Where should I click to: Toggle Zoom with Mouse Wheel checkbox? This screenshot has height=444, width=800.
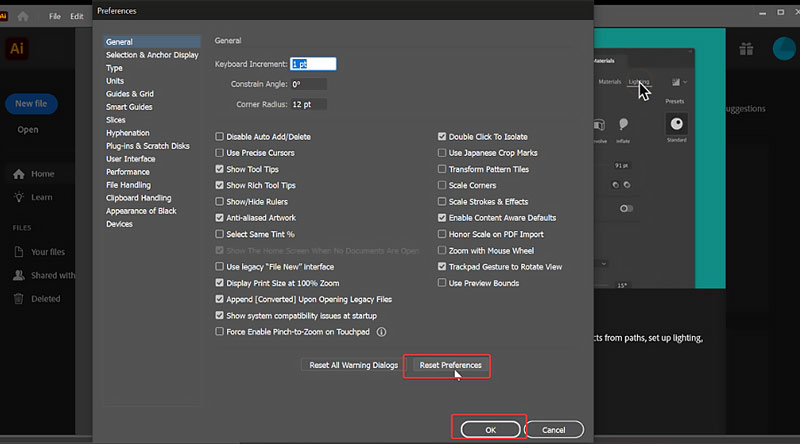(x=442, y=251)
